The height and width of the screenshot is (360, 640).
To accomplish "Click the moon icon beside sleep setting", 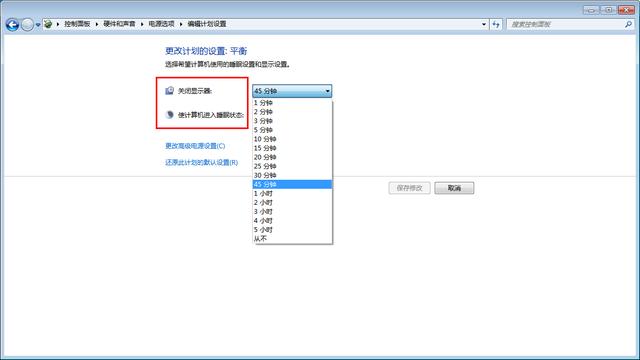I will tap(169, 115).
